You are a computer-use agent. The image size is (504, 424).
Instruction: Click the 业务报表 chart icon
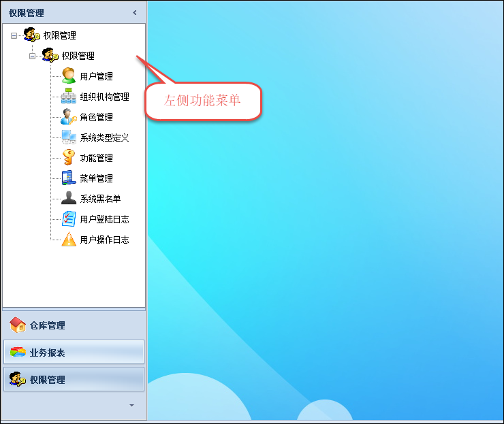click(x=18, y=352)
